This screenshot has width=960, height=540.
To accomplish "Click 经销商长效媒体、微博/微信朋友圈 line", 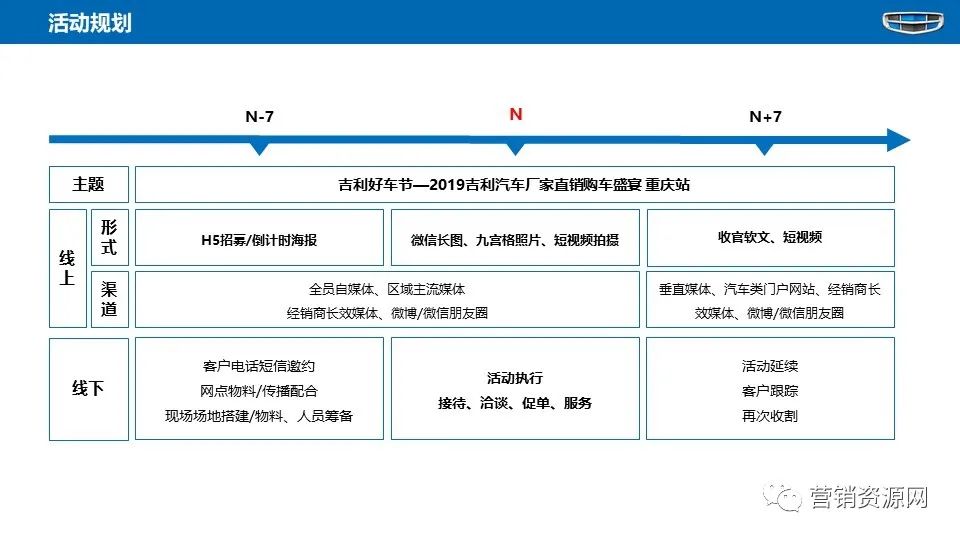I will click(x=387, y=313).
